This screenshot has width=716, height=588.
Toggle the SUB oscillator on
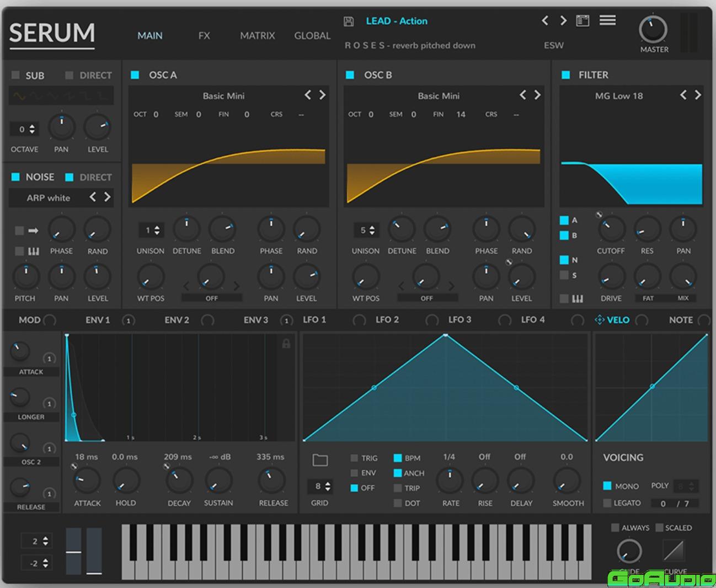tap(15, 75)
